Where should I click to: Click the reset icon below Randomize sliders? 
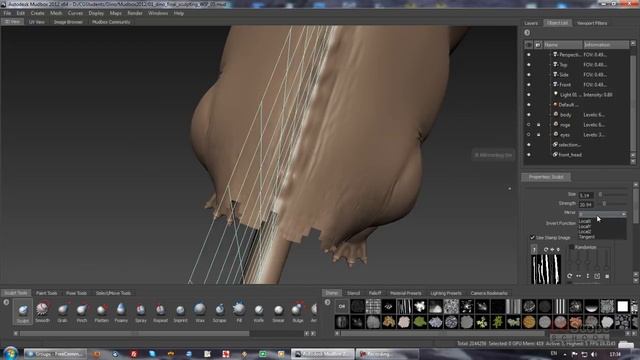click(569, 276)
